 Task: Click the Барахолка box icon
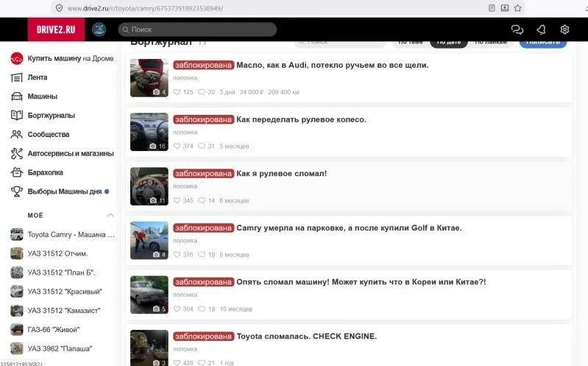click(16, 172)
